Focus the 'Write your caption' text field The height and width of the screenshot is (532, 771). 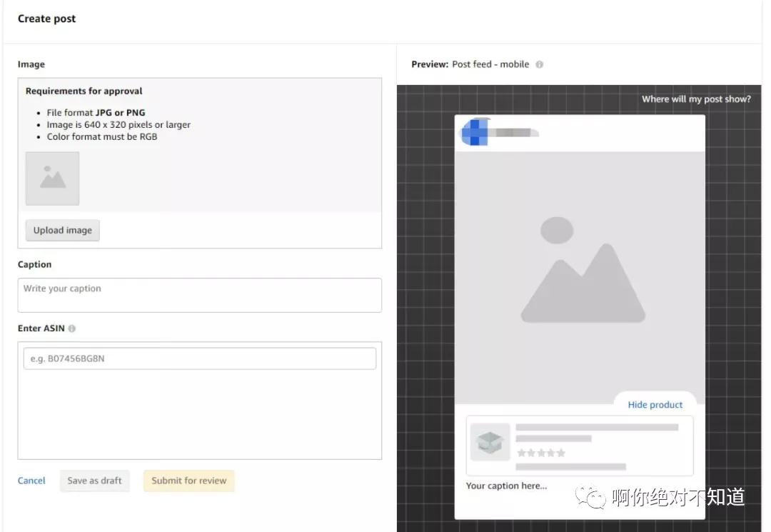(x=199, y=295)
